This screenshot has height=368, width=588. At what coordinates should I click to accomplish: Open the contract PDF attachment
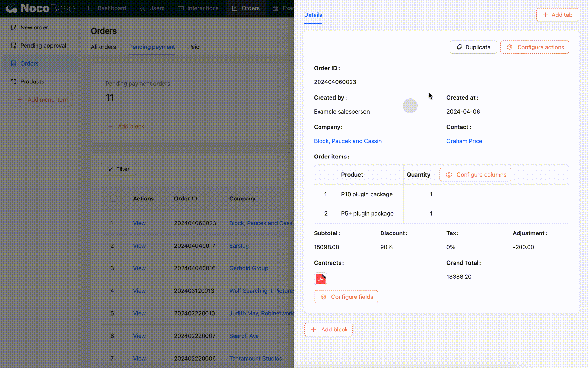(320, 278)
